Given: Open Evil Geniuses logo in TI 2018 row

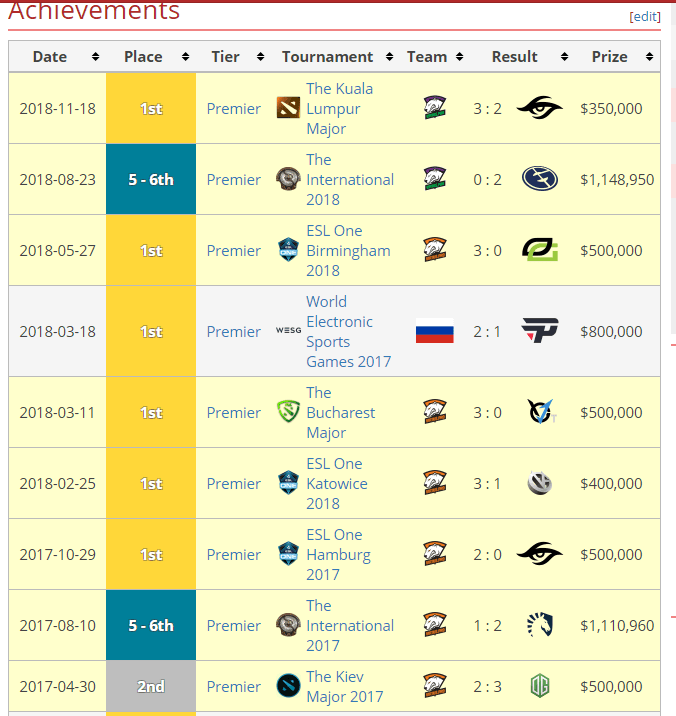Looking at the screenshot, I should 539,179.
